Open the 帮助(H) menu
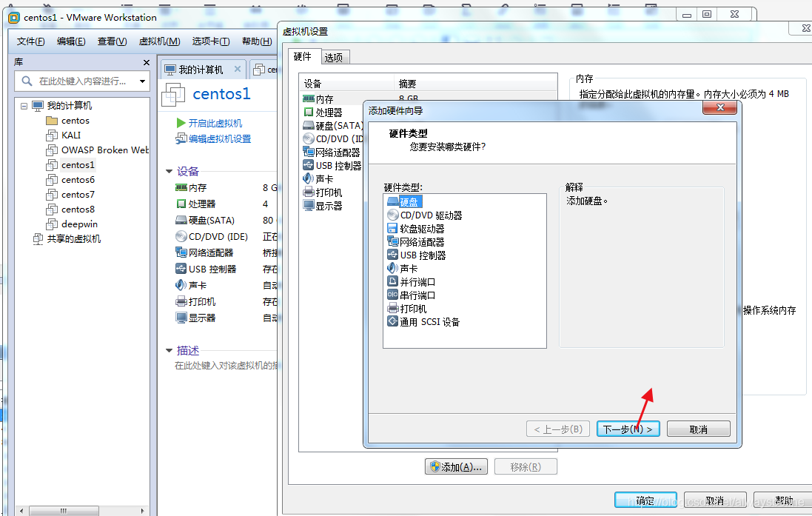Image resolution: width=812 pixels, height=516 pixels. [x=257, y=41]
